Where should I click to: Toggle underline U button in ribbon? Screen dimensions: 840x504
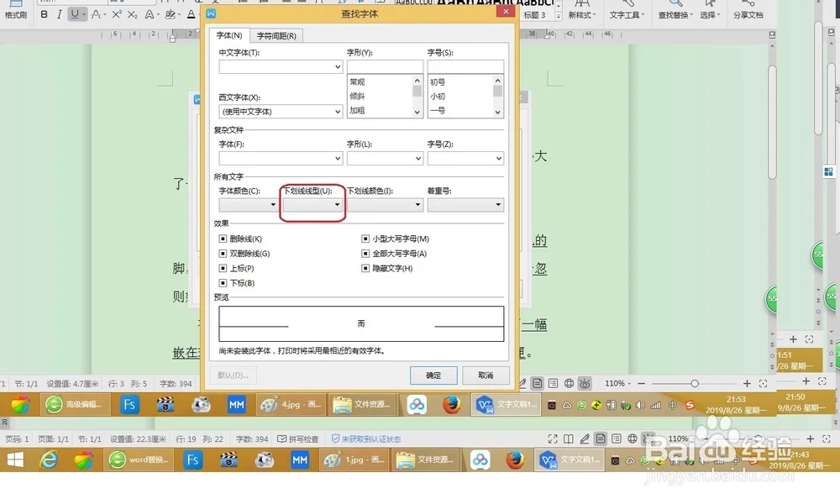point(75,14)
